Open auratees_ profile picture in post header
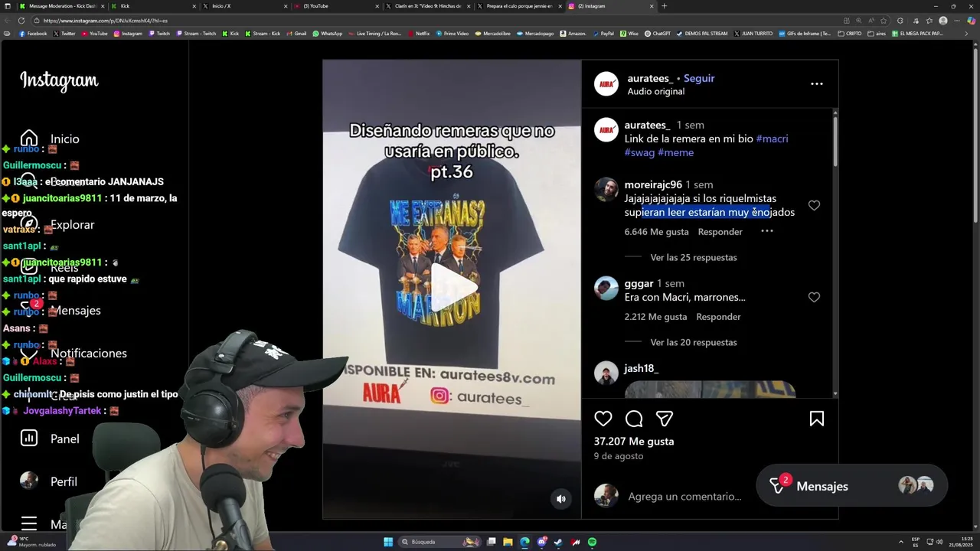Image resolution: width=980 pixels, height=551 pixels. (x=606, y=84)
